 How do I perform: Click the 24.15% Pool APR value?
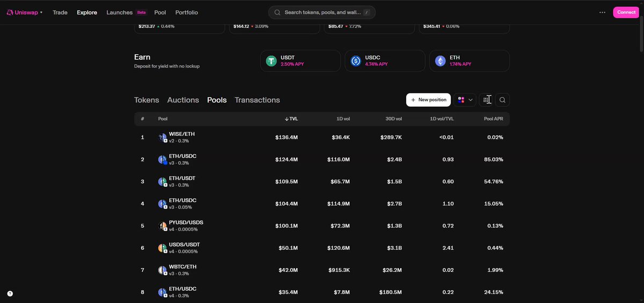(x=493, y=292)
